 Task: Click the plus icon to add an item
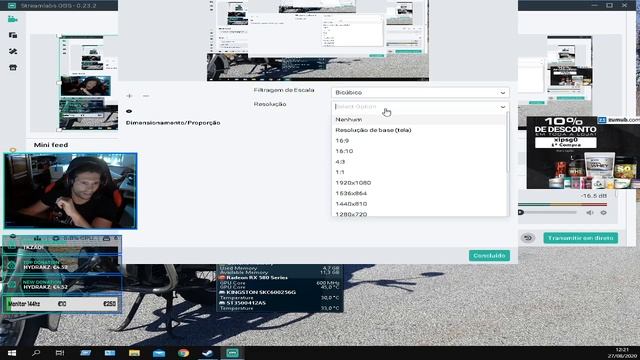click(x=129, y=96)
